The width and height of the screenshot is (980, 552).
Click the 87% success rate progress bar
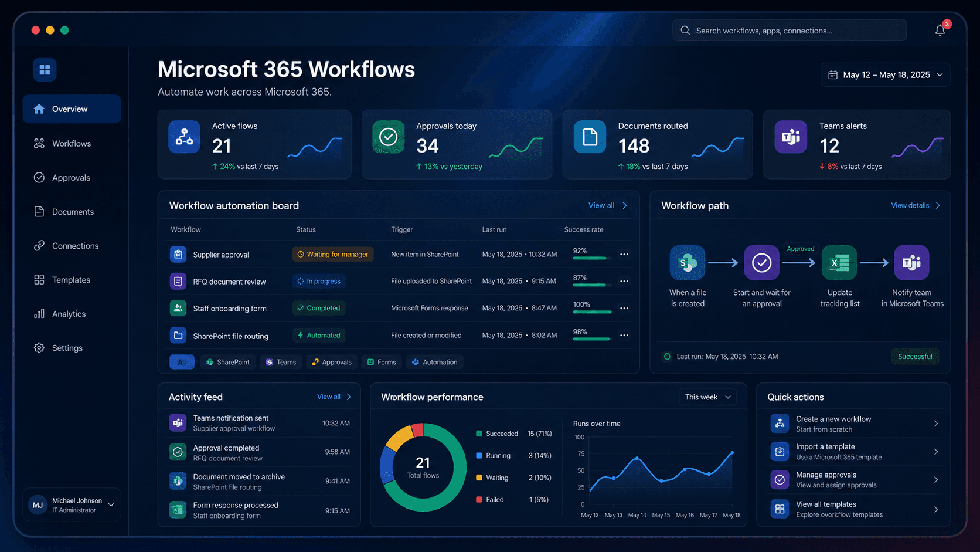(x=592, y=285)
